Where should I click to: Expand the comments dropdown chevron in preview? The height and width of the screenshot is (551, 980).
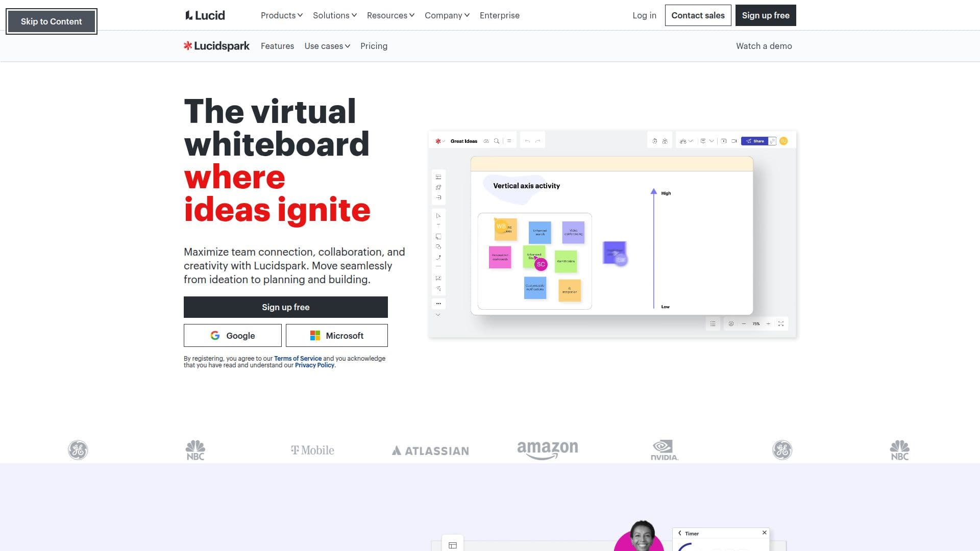712,141
